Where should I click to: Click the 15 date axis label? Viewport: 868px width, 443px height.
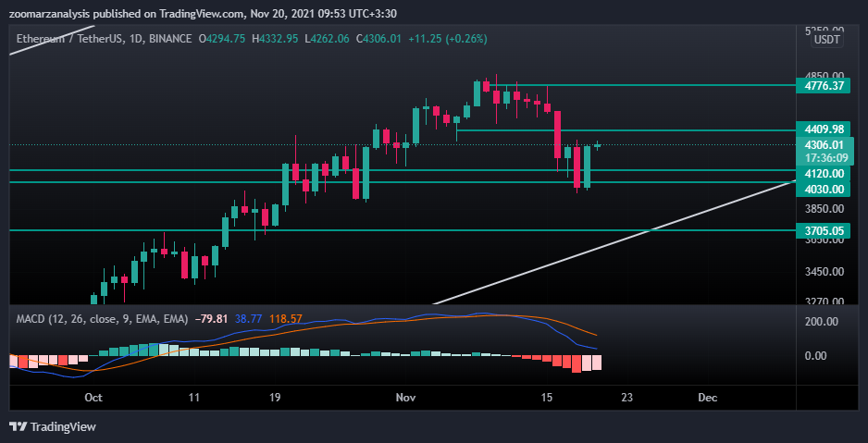point(546,397)
